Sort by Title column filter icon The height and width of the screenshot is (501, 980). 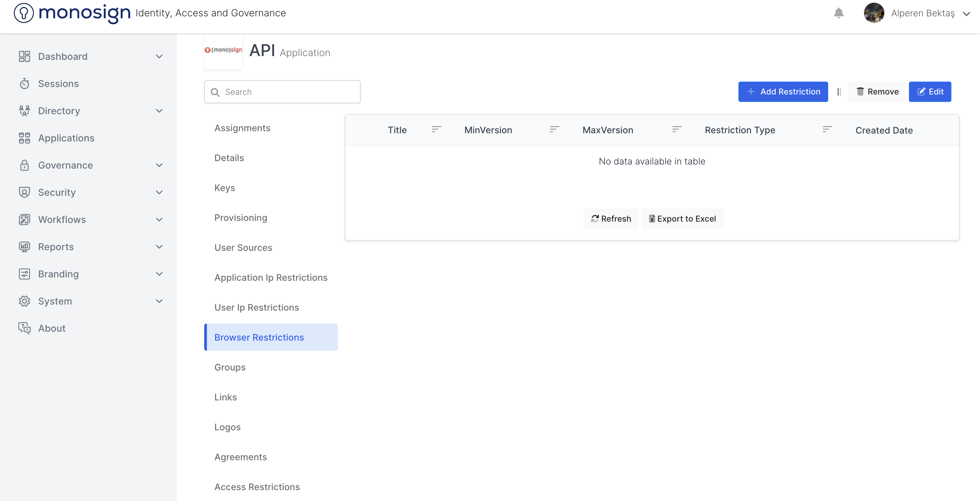(x=436, y=129)
